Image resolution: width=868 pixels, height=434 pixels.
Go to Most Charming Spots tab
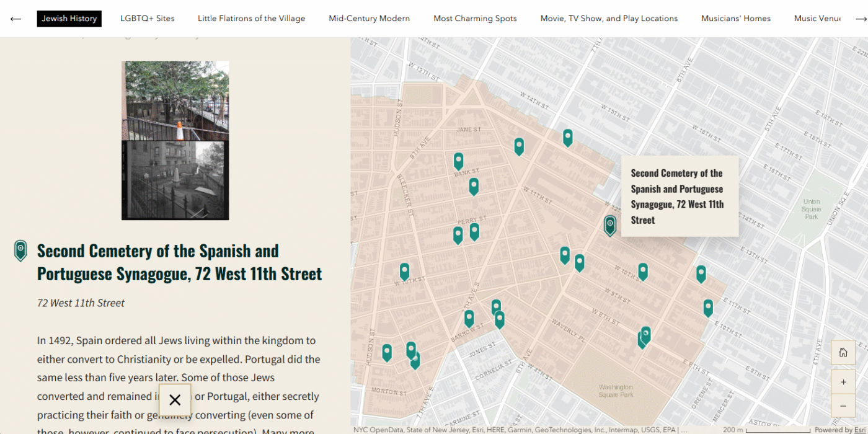tap(475, 19)
